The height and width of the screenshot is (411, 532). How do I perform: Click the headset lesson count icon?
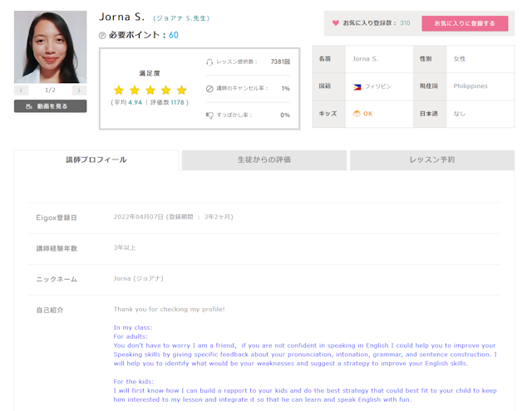[209, 62]
